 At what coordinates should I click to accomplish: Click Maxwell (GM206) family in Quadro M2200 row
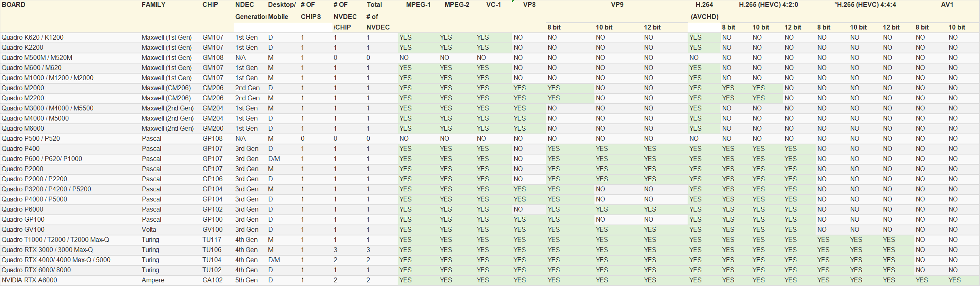pyautogui.click(x=166, y=98)
